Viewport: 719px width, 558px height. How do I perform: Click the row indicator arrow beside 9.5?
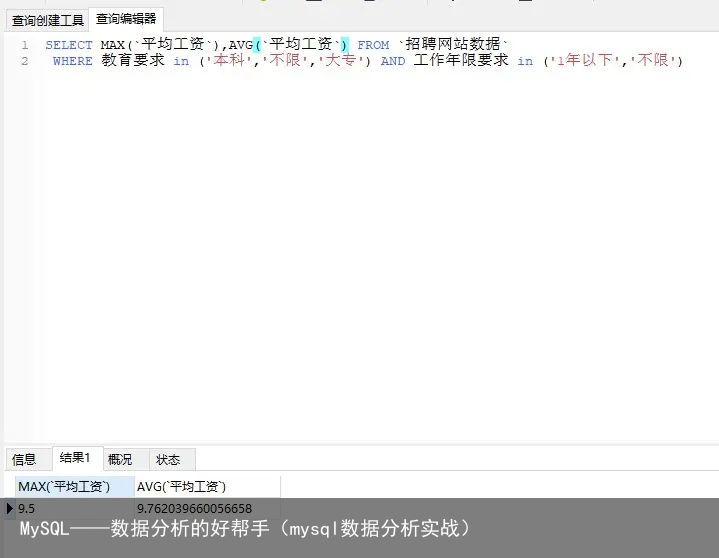coord(10,508)
